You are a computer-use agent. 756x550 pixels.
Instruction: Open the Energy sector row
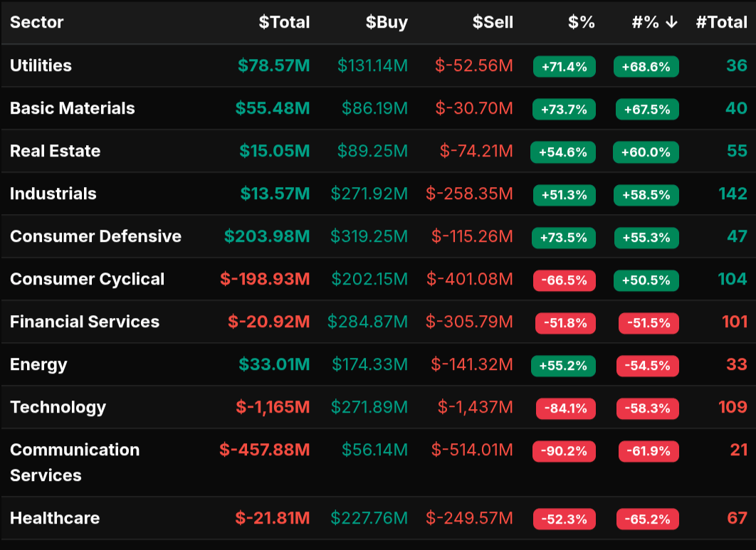pos(38,364)
